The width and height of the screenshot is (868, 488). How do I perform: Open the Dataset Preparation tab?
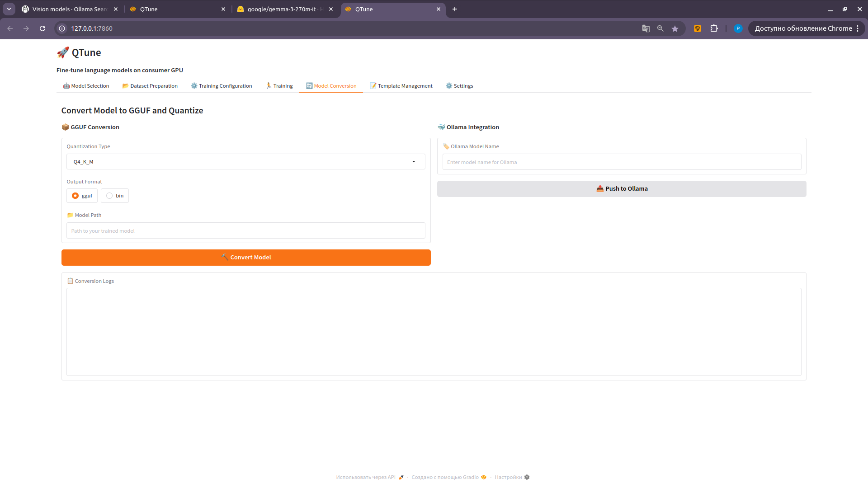150,86
